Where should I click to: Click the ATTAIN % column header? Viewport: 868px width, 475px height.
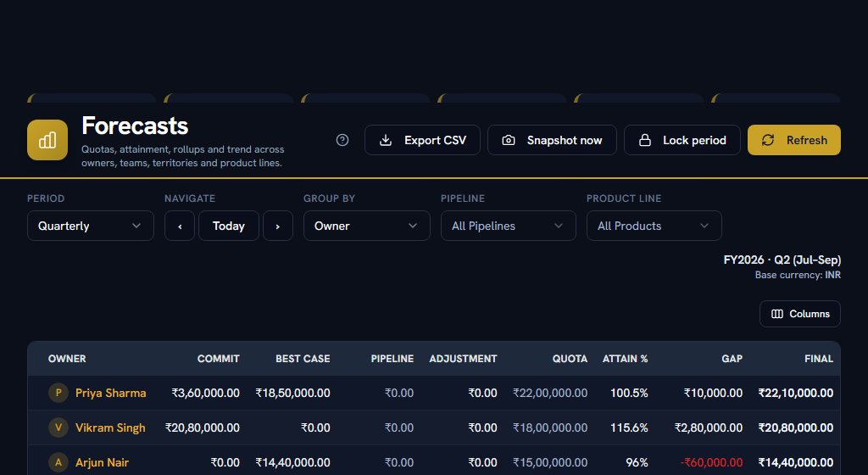click(625, 359)
